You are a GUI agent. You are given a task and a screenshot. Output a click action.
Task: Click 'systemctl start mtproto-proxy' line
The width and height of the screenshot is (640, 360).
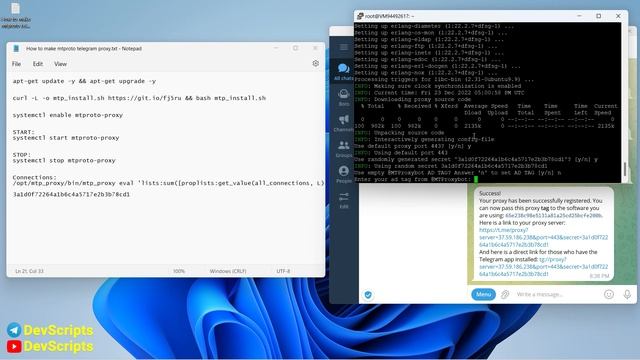(66, 138)
